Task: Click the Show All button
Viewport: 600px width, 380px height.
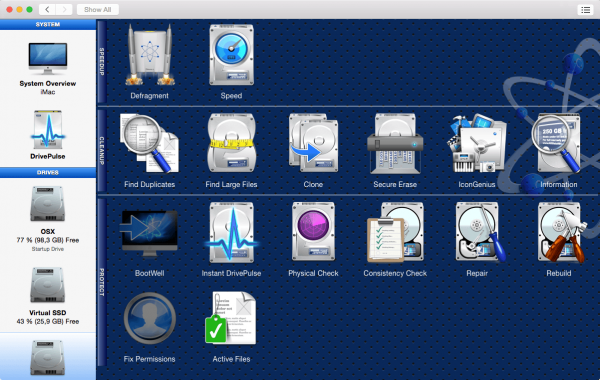Action: pyautogui.click(x=98, y=10)
